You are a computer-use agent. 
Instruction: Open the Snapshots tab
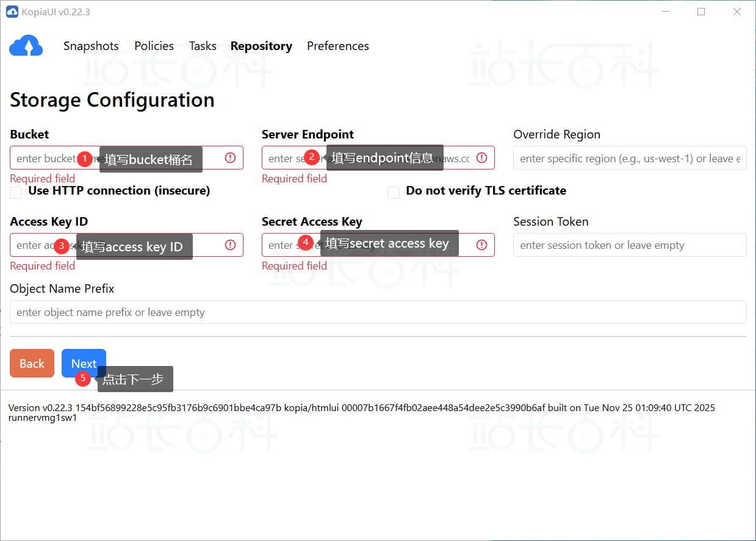coord(91,46)
